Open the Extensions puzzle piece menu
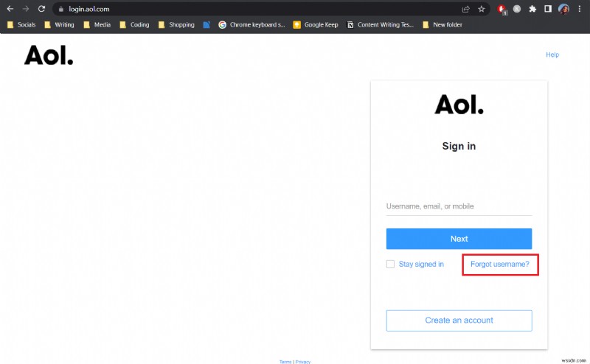This screenshot has height=364, width=590. coord(532,9)
